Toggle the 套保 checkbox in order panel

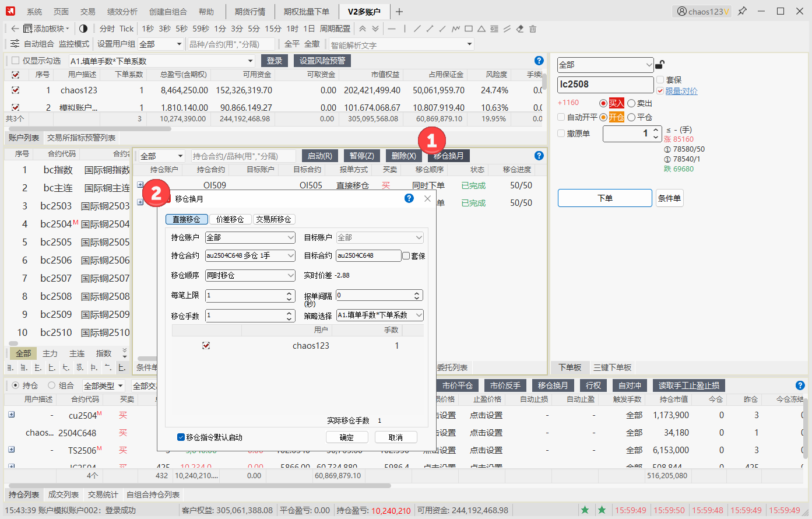coord(660,80)
